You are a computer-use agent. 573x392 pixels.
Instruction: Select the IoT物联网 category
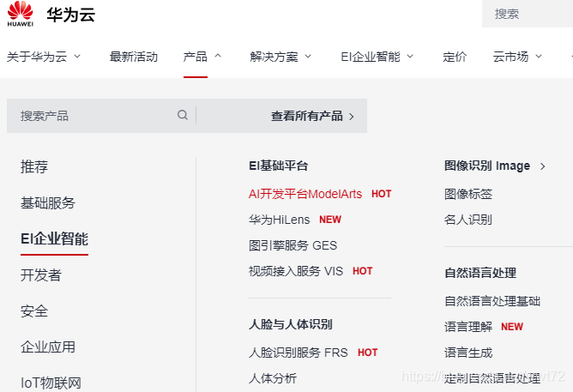[51, 383]
